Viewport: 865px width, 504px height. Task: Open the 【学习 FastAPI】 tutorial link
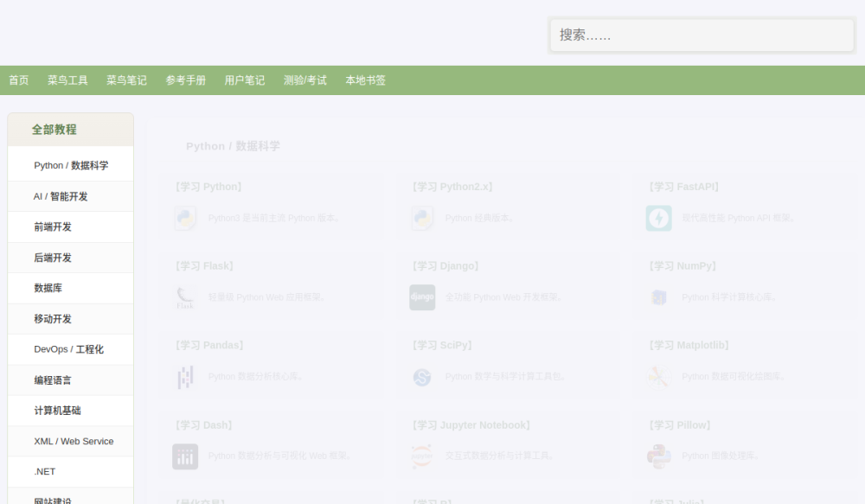pyautogui.click(x=684, y=187)
